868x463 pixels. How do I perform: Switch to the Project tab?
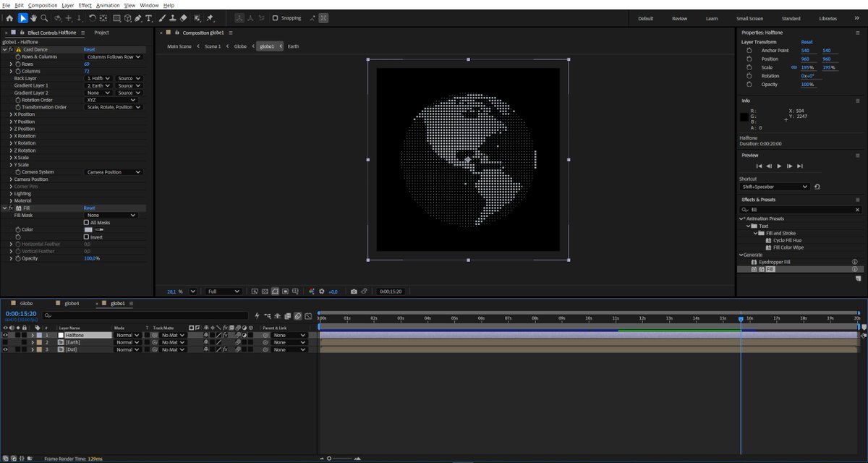[x=101, y=33]
